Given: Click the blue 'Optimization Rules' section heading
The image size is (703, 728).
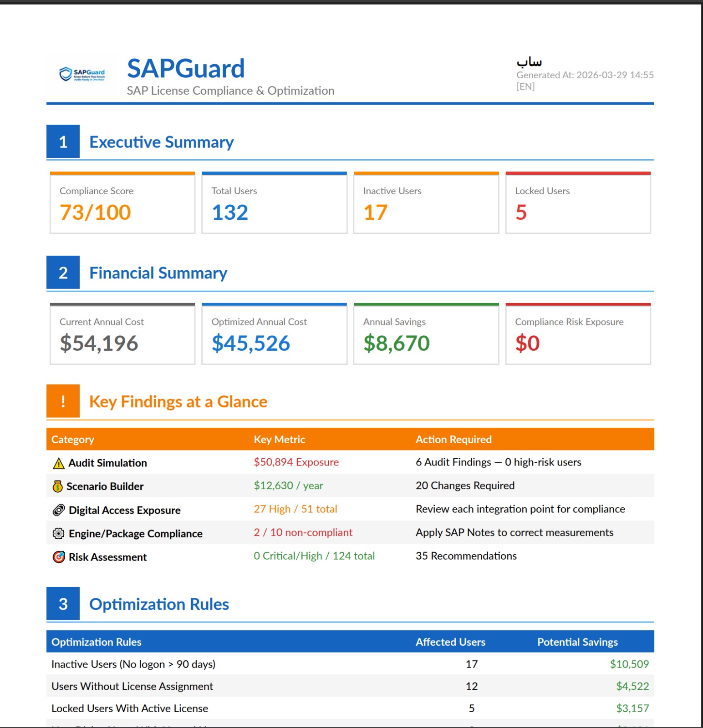Looking at the screenshot, I should point(159,604).
